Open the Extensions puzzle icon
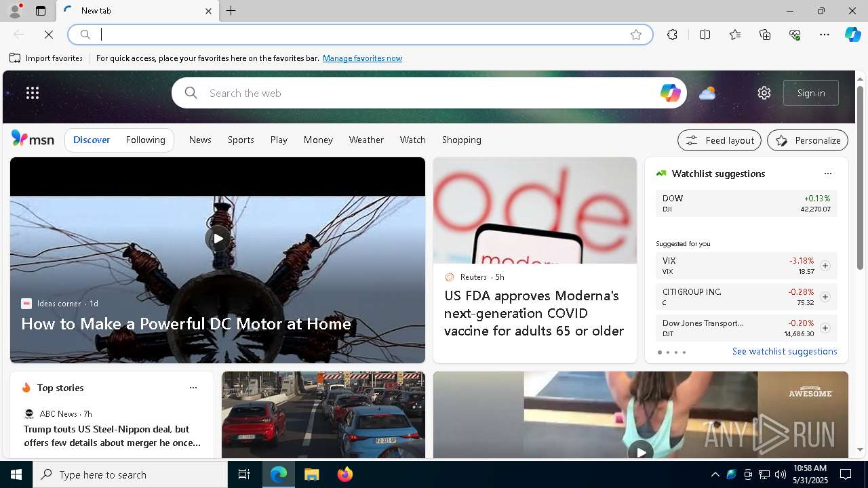 (672, 35)
